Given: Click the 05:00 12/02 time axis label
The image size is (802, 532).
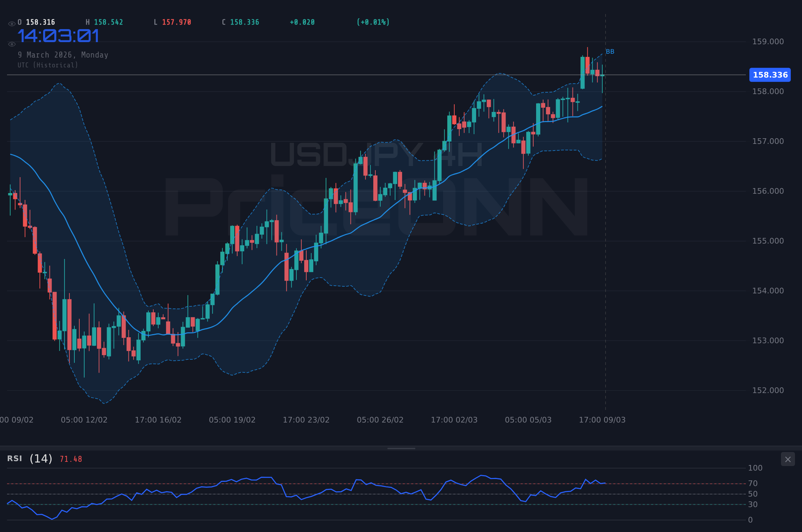Looking at the screenshot, I should [x=84, y=420].
